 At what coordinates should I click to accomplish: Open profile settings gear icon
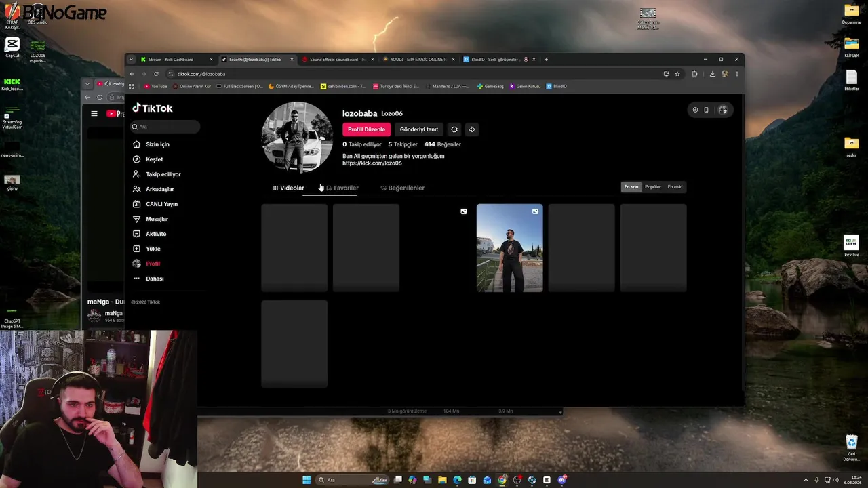pos(454,129)
